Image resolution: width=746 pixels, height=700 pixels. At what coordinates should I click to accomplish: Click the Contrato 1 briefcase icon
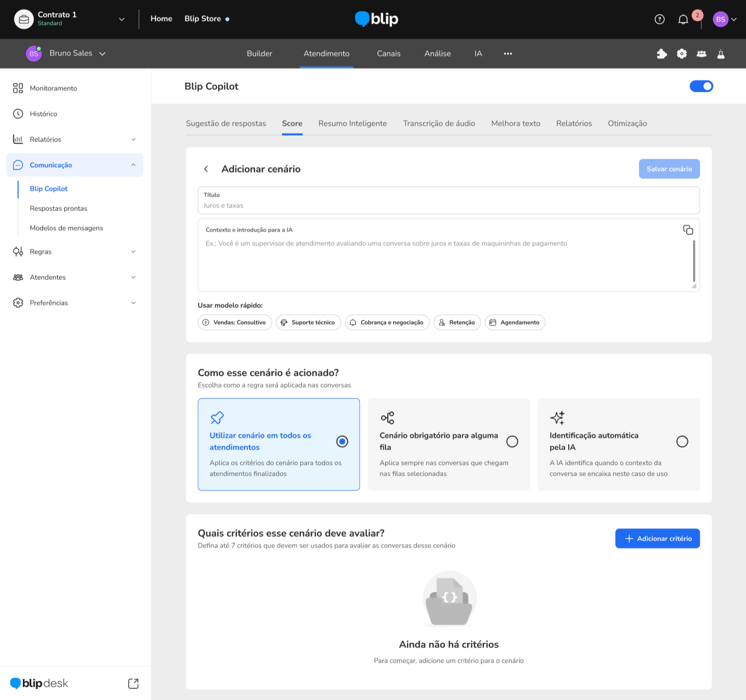(x=24, y=19)
